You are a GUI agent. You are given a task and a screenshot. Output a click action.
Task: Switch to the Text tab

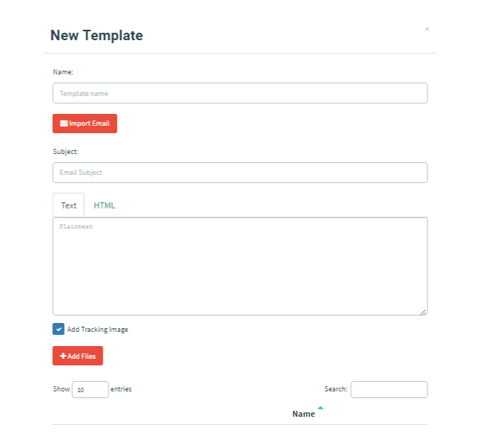pyautogui.click(x=69, y=205)
